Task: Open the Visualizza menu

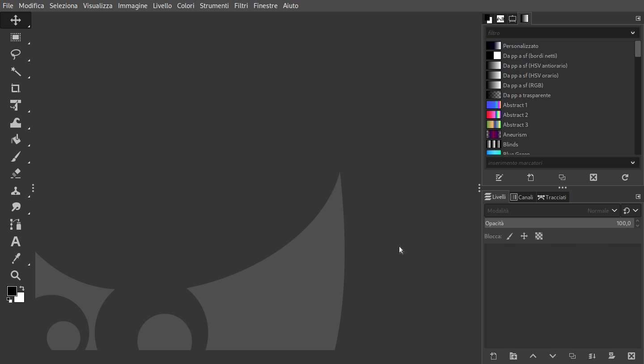Action: [97, 6]
